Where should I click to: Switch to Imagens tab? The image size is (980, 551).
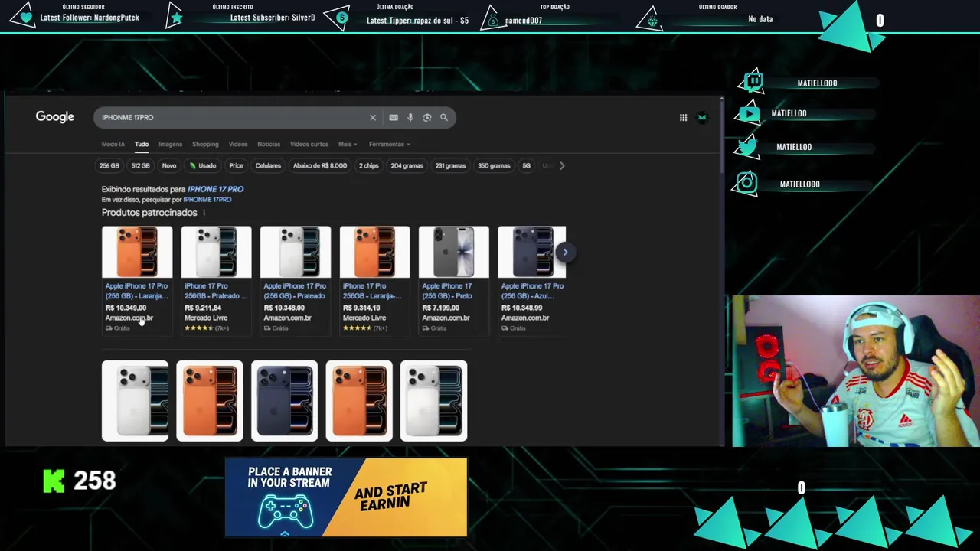click(x=170, y=144)
